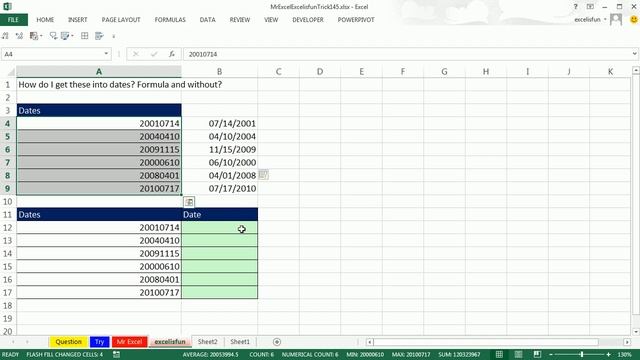Click the Help question mark icon
640x360 pixels.
pos(576,7)
